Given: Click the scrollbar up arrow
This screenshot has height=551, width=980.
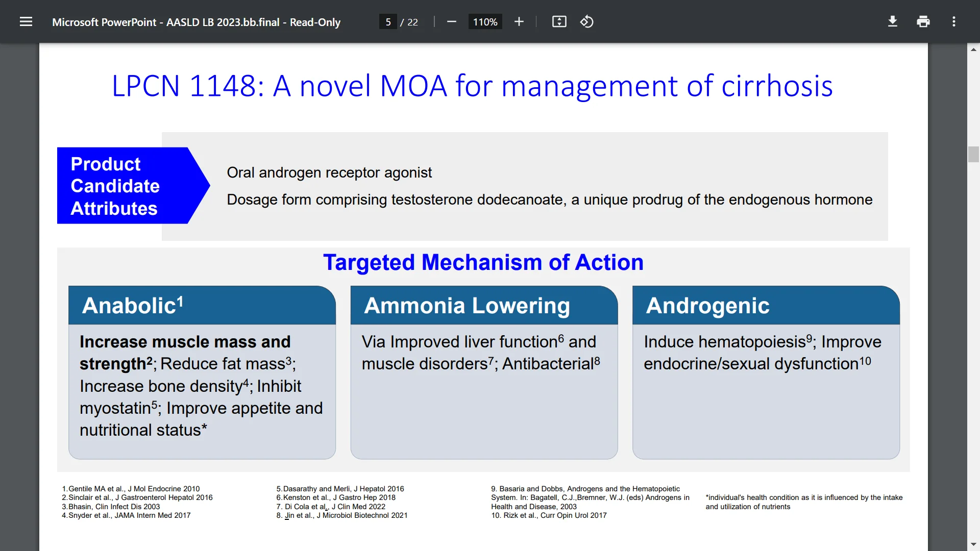Looking at the screenshot, I should coord(974,49).
